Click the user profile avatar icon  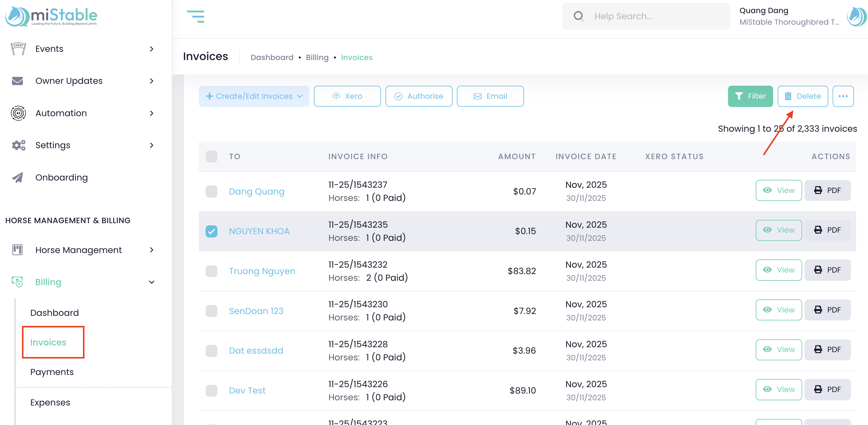(x=856, y=16)
